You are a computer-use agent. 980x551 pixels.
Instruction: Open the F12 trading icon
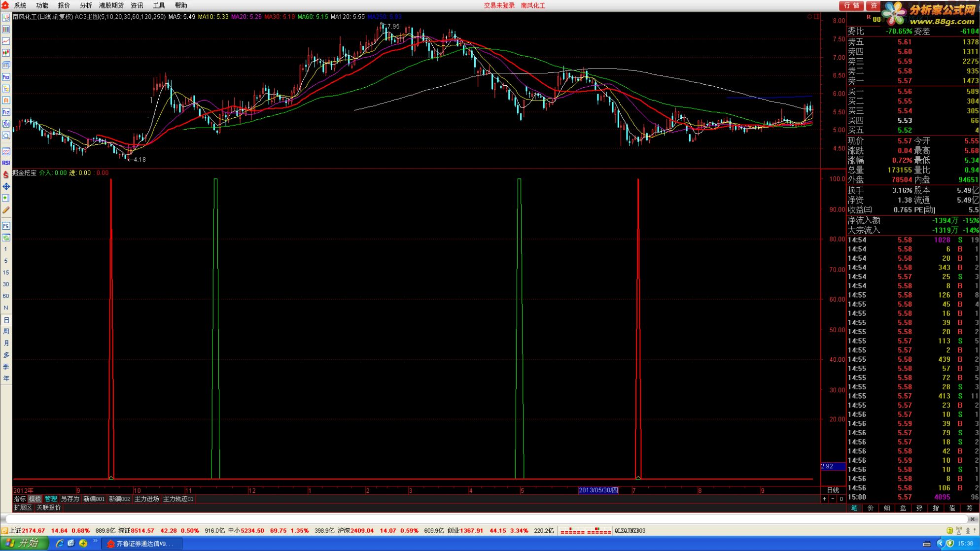[6, 112]
